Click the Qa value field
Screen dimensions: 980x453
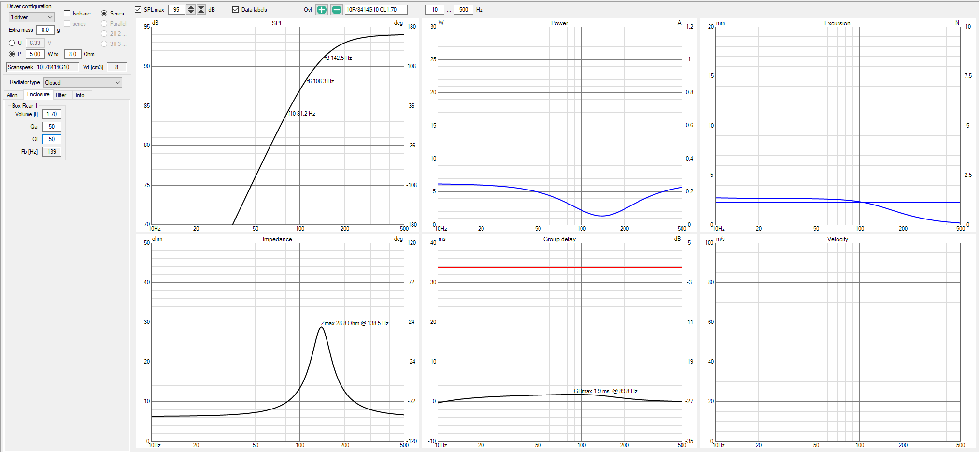pos(52,127)
